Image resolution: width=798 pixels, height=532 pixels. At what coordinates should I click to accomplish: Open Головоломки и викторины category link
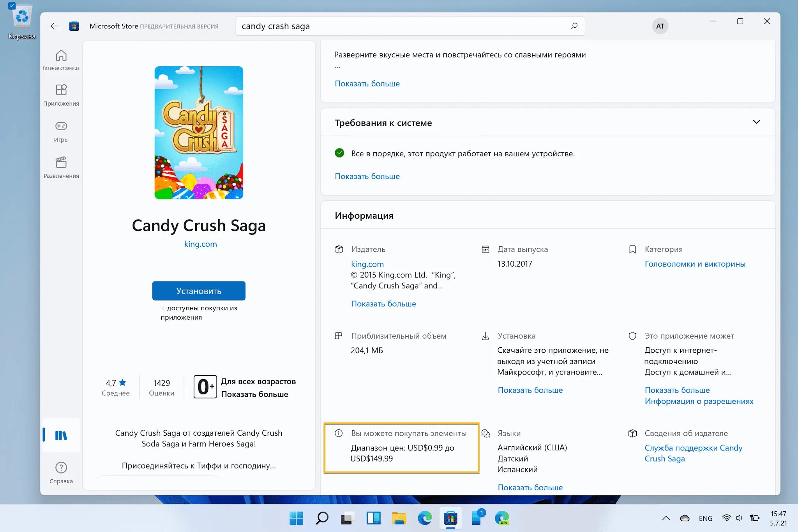click(695, 264)
